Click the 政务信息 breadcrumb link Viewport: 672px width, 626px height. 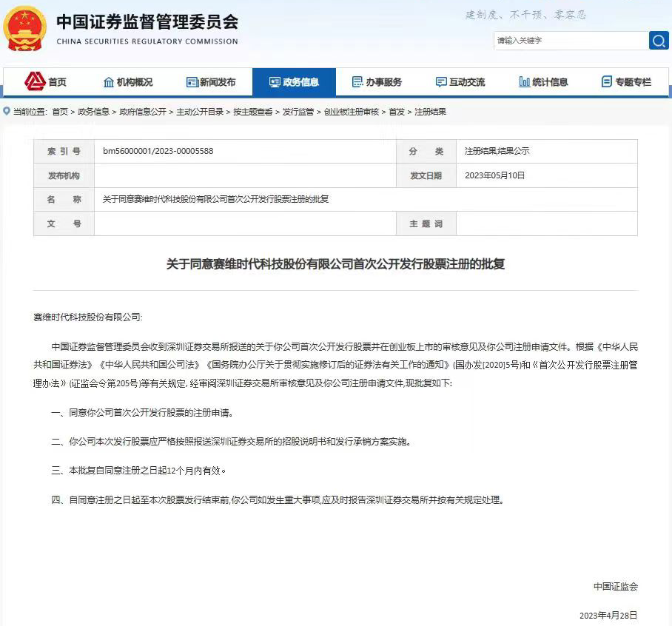pos(93,112)
